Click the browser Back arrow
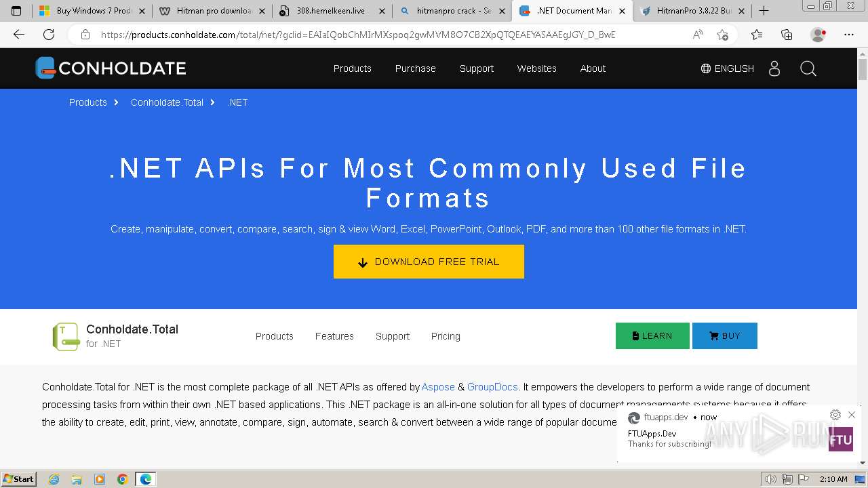868x488 pixels. (x=19, y=35)
